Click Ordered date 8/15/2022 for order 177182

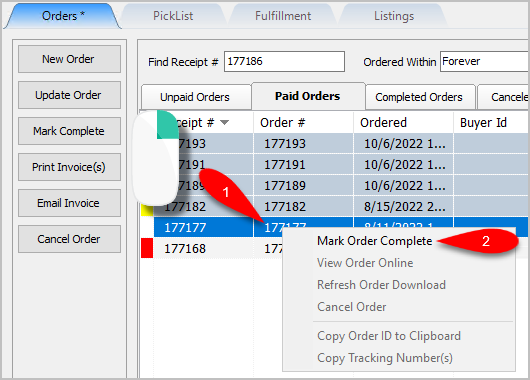(403, 207)
